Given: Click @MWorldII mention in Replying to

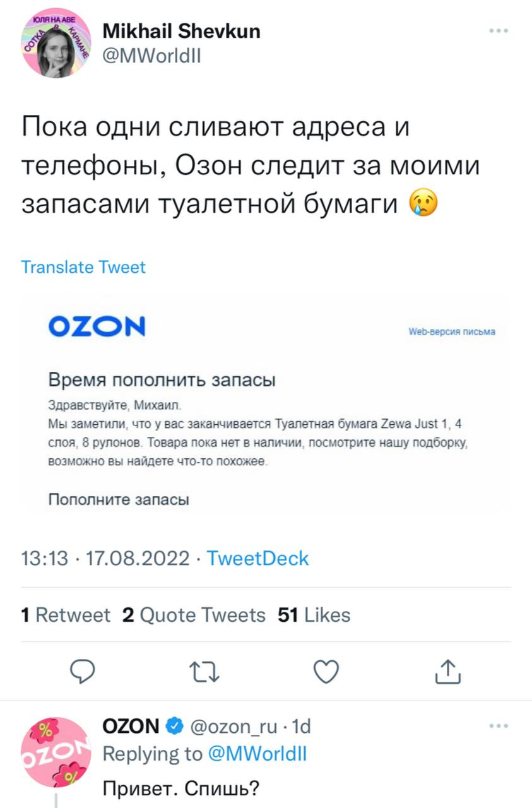Looking at the screenshot, I should pos(257,754).
